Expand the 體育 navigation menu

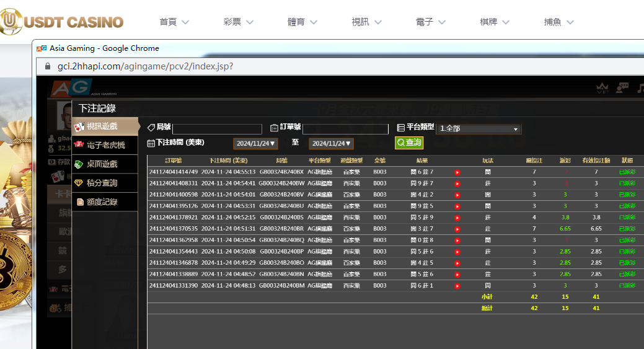tap(302, 22)
